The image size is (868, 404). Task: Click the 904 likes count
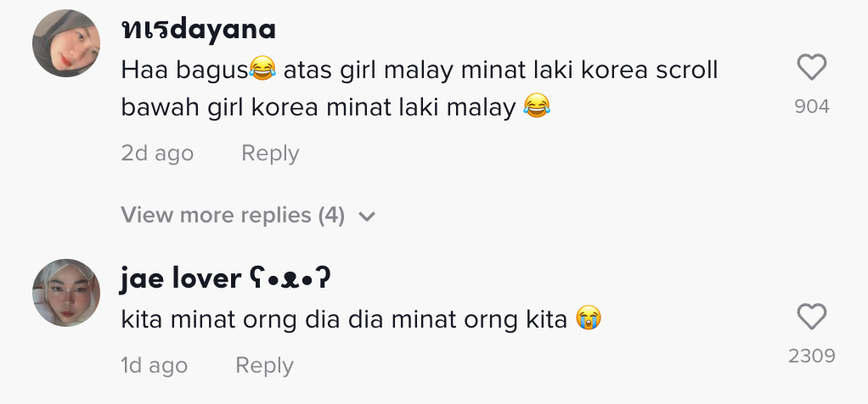[x=812, y=107]
